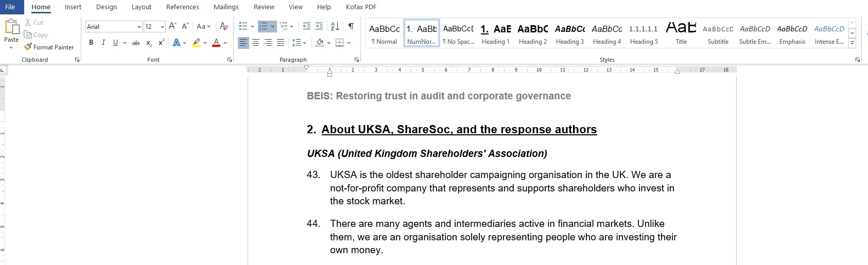Expand underline style options arrow
868x265 pixels.
point(125,43)
